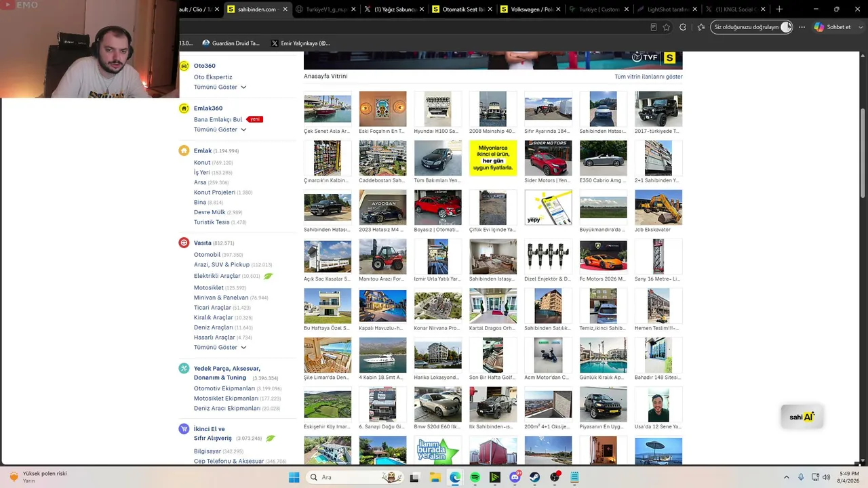868x488 pixels.
Task: Open the Turistik Tesis category link
Action: pos(212,222)
